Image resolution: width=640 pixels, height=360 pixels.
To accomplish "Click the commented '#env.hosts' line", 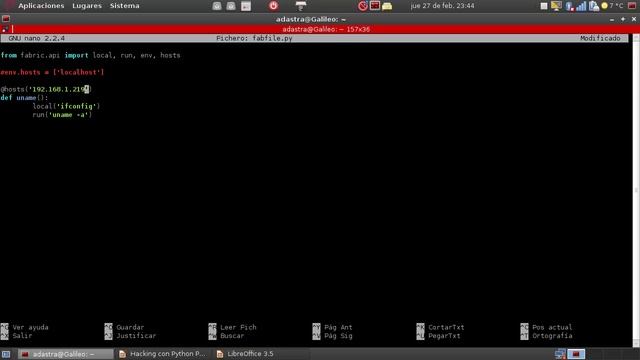I will pos(52,72).
